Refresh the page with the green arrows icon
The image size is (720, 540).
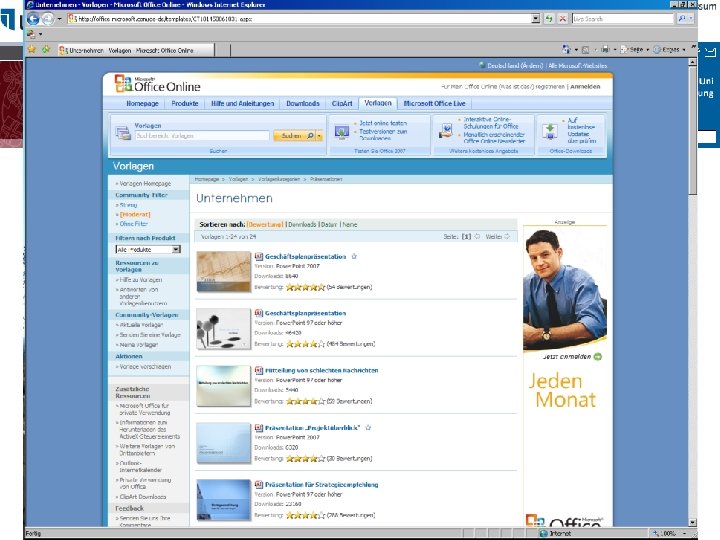(x=549, y=19)
